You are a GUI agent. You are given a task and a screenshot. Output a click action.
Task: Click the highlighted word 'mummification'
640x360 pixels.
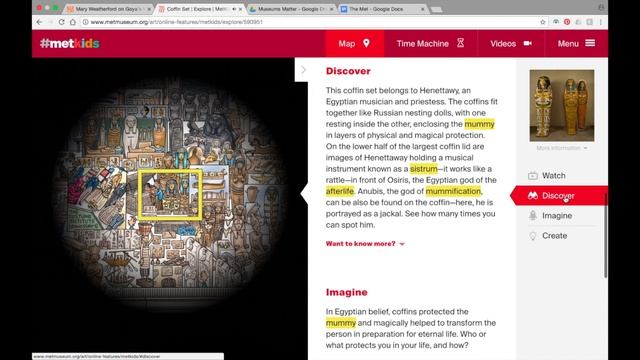tap(453, 191)
